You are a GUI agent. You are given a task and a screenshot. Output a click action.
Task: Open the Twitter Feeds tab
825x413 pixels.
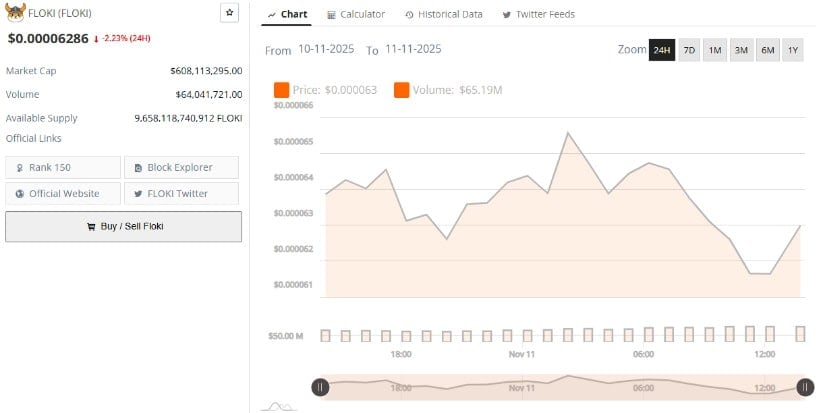(x=538, y=14)
